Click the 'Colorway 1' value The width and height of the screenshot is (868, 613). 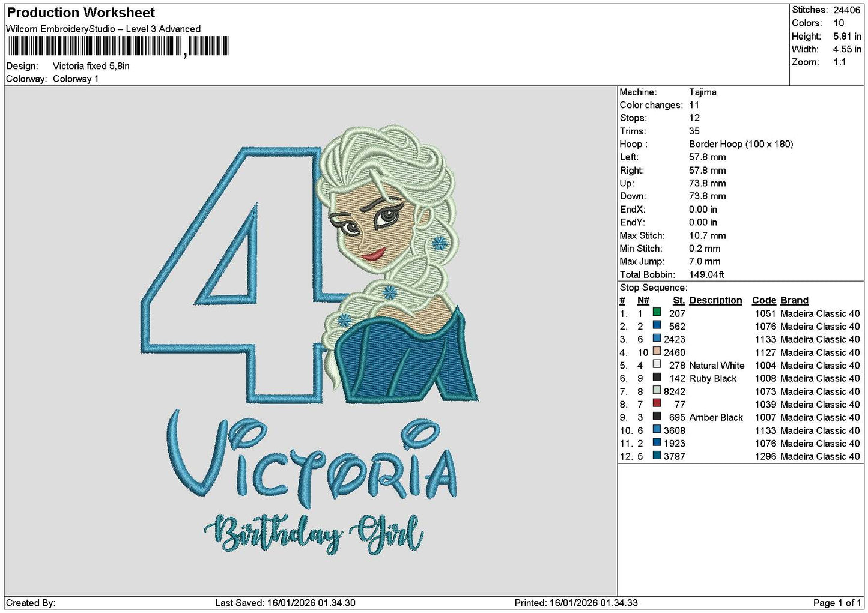pyautogui.click(x=76, y=79)
